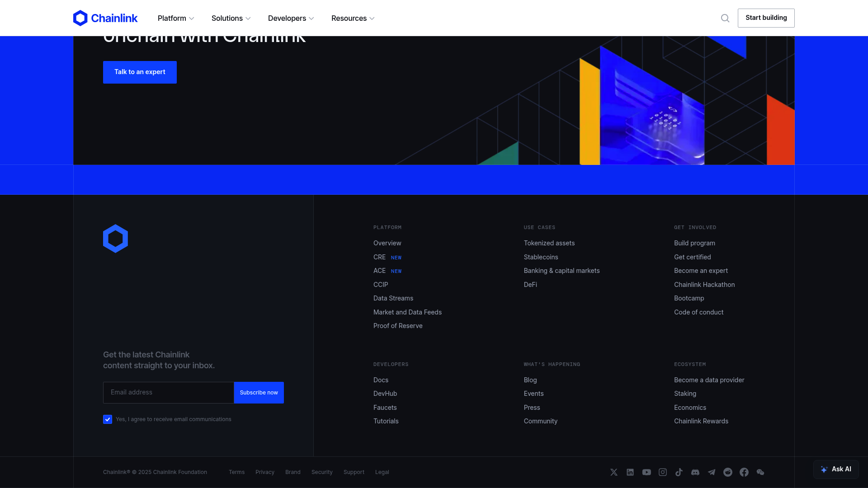Viewport: 868px width, 488px height.
Task: Open the Privacy link in footer bar
Action: 265,472
